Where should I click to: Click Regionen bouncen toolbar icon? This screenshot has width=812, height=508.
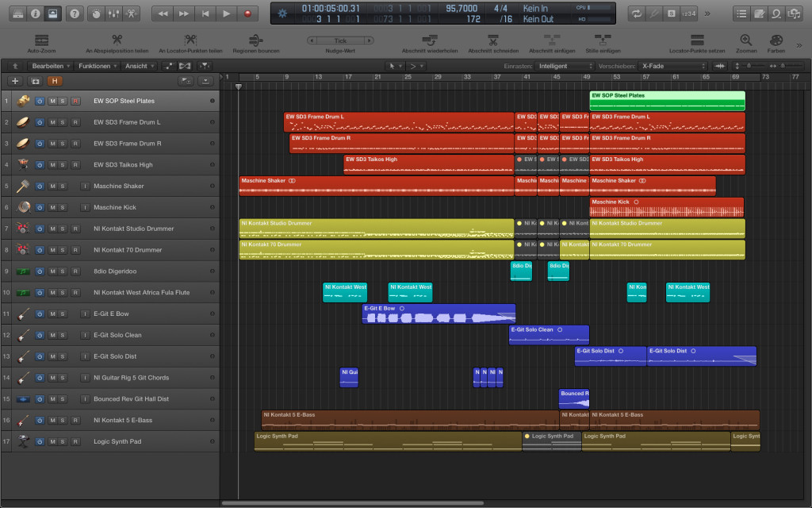(x=256, y=40)
